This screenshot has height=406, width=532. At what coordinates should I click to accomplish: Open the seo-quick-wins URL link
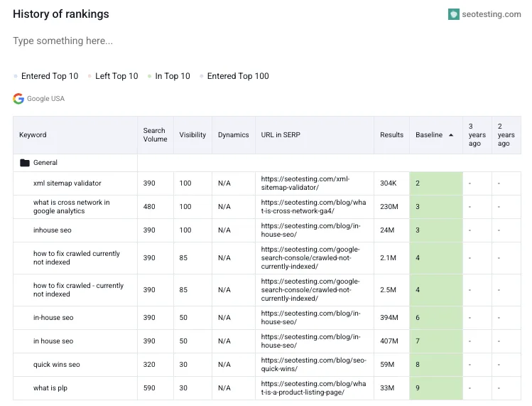pyautogui.click(x=313, y=365)
